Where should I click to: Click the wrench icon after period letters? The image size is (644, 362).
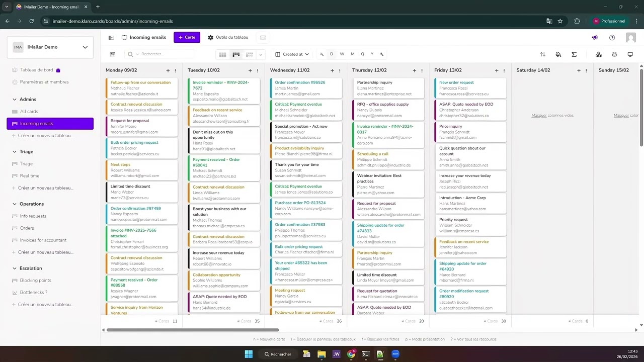382,54
